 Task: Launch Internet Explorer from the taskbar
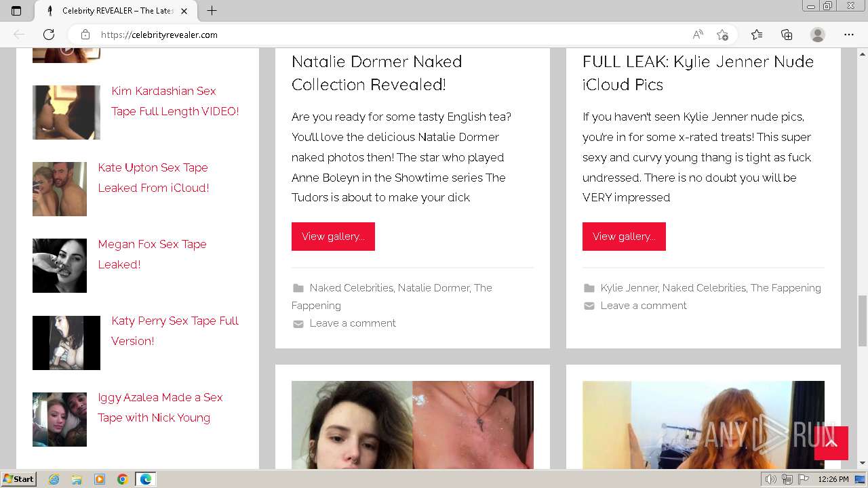(x=54, y=479)
